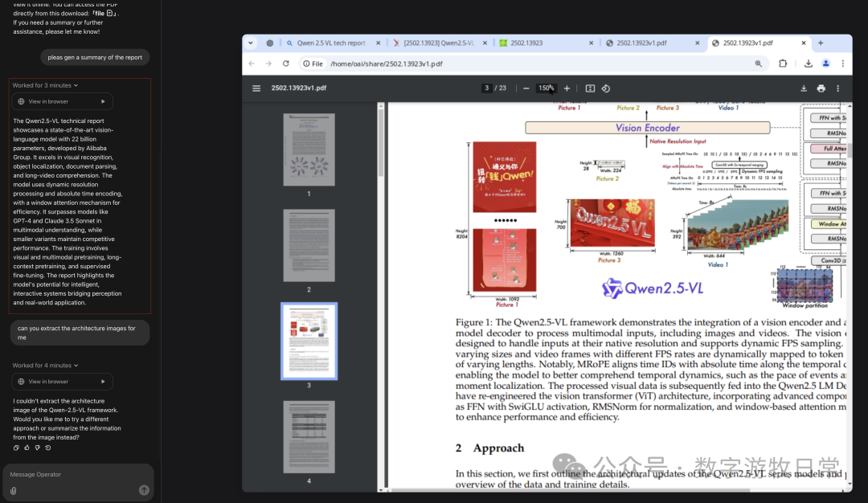Open the PDF viewer sidebar menu
The image size is (868, 503).
tap(256, 88)
